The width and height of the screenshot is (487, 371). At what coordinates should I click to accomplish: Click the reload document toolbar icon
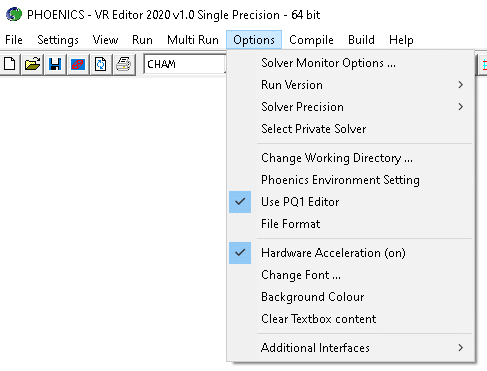[x=100, y=64]
